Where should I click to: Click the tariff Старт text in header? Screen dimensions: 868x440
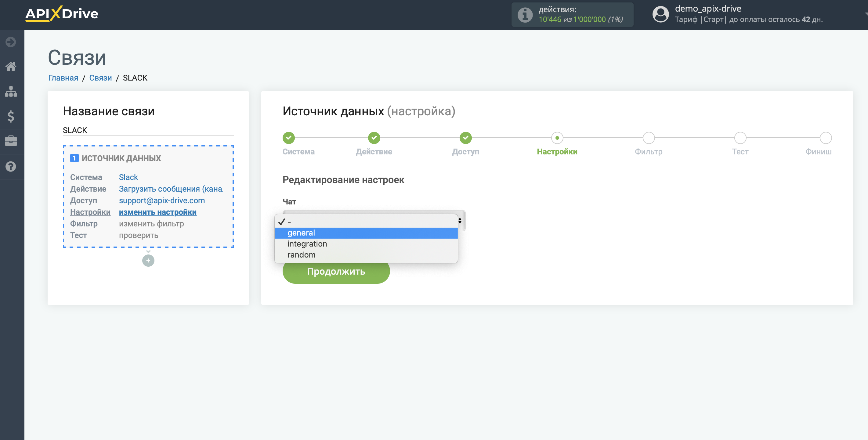tap(713, 20)
